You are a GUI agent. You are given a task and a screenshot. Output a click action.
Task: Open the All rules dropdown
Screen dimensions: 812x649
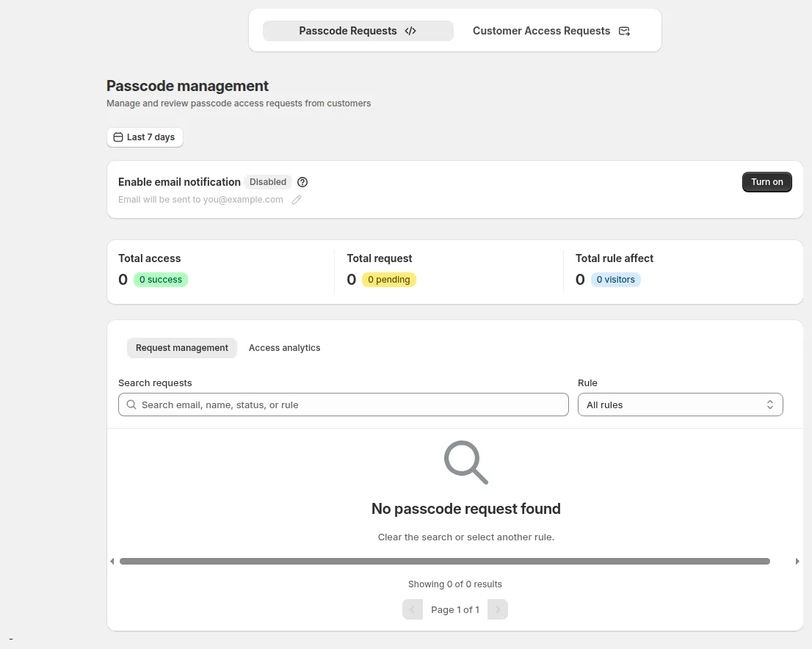(x=680, y=405)
